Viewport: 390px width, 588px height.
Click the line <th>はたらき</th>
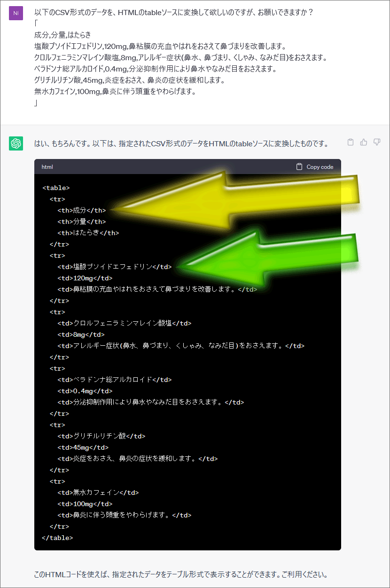88,233
